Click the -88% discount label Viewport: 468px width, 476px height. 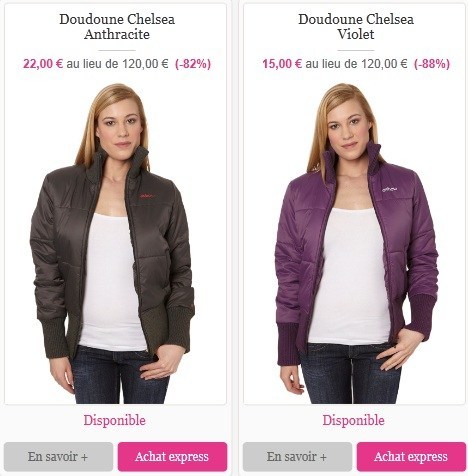pyautogui.click(x=432, y=63)
